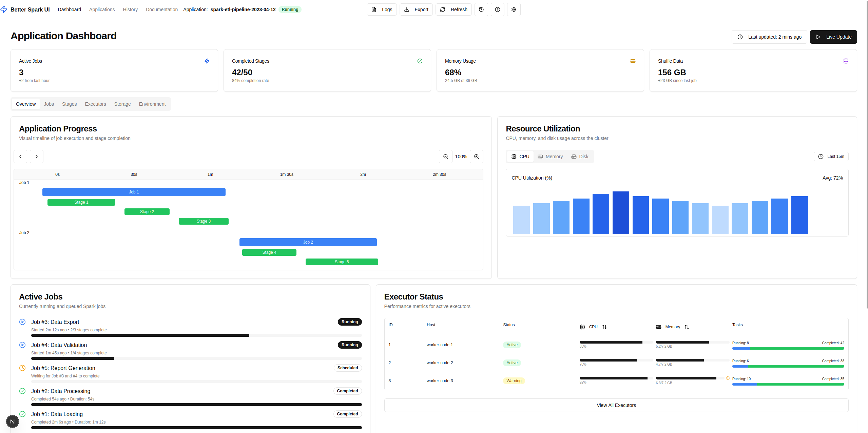Screen dimensions: 868x433
Task: Click the tallest darkest CPU utilization bar
Action: [621, 213]
